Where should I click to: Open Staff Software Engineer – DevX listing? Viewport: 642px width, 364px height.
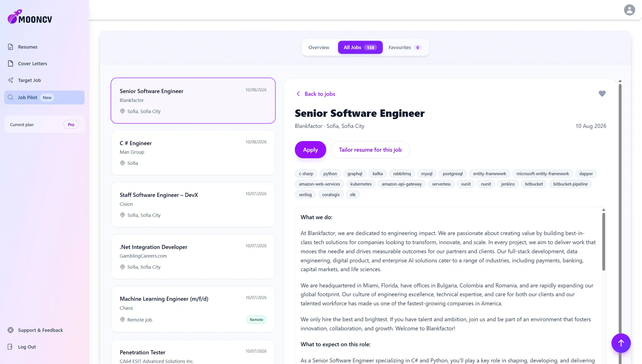point(193,204)
